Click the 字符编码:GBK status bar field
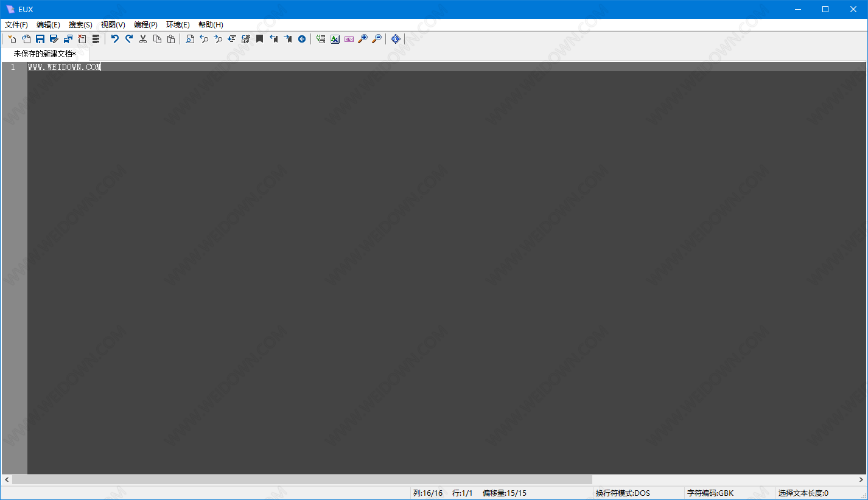Viewport: 868px width, 500px height. (x=710, y=493)
